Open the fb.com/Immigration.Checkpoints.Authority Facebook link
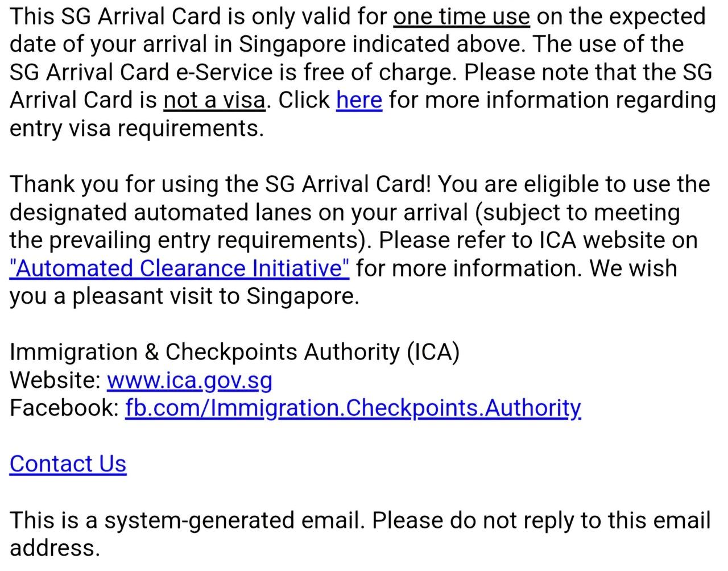 tap(353, 408)
